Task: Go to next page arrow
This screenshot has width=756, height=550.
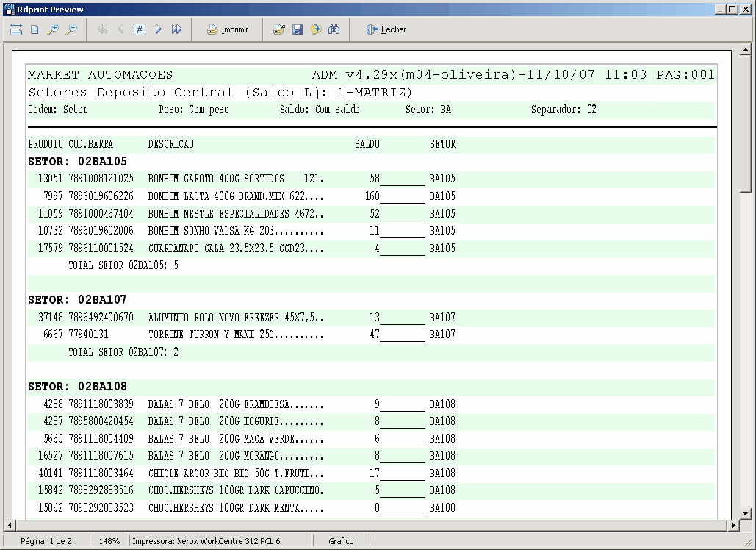Action: [x=158, y=29]
